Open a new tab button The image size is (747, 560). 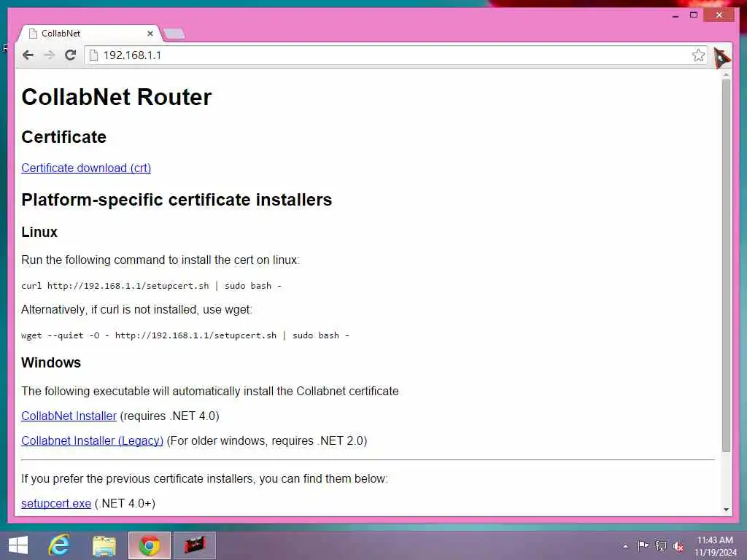tap(174, 34)
